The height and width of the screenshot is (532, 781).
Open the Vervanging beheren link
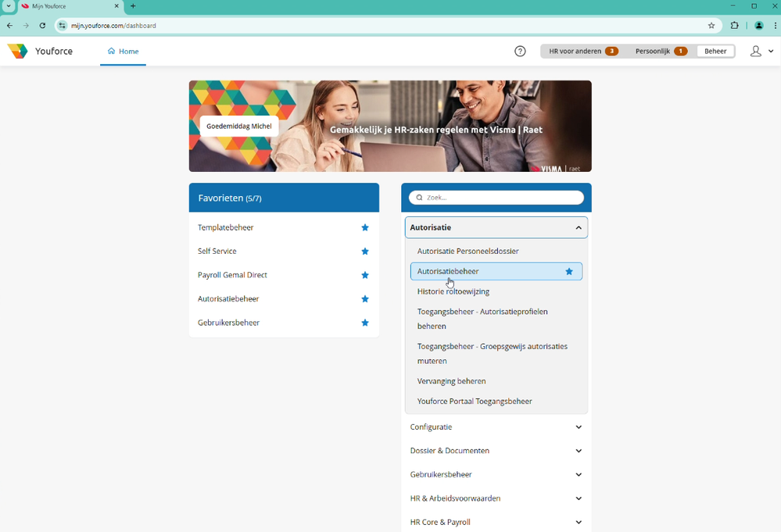451,380
